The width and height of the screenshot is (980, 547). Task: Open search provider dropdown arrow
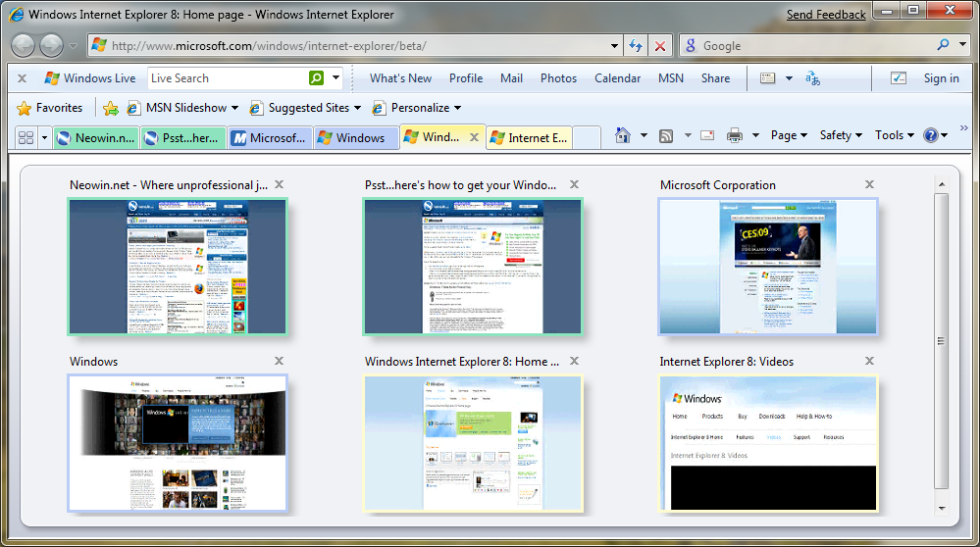coord(963,44)
